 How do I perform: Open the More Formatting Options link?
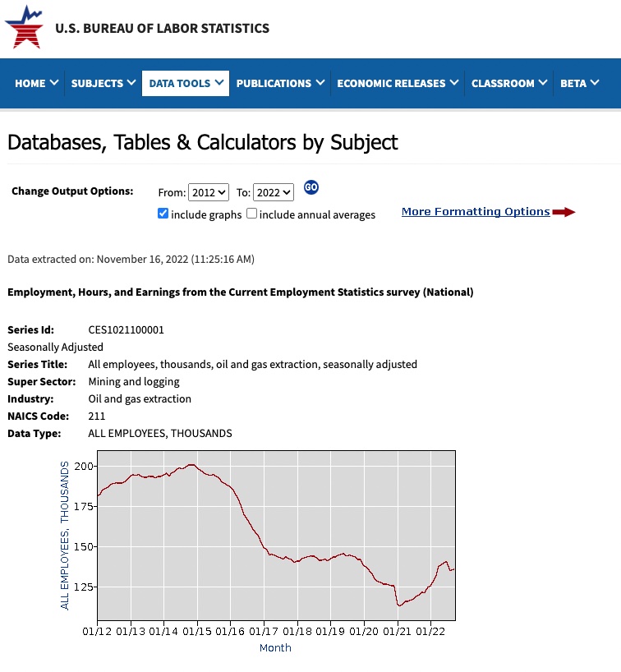(x=476, y=212)
